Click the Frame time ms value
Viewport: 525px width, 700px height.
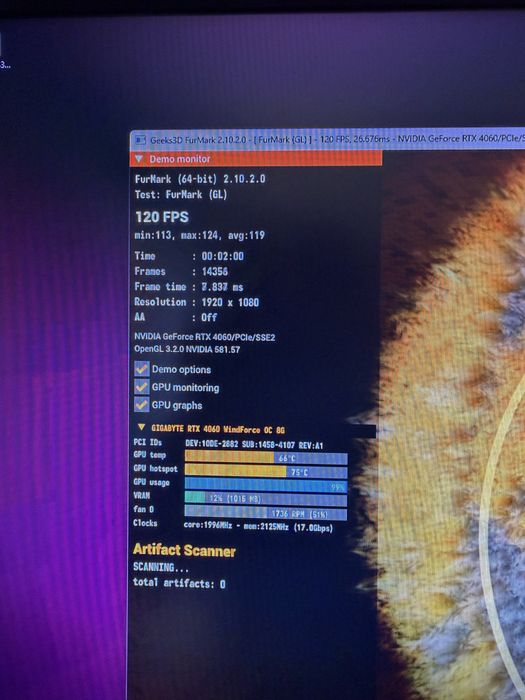click(222, 287)
